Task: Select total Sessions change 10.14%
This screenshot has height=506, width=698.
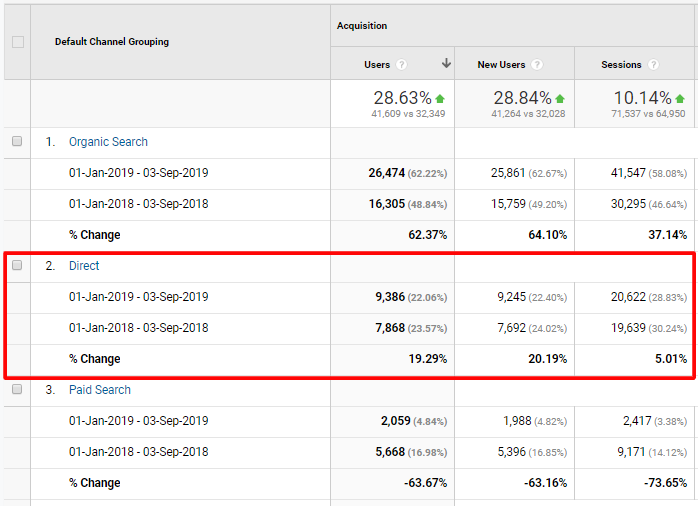Action: pyautogui.click(x=642, y=98)
